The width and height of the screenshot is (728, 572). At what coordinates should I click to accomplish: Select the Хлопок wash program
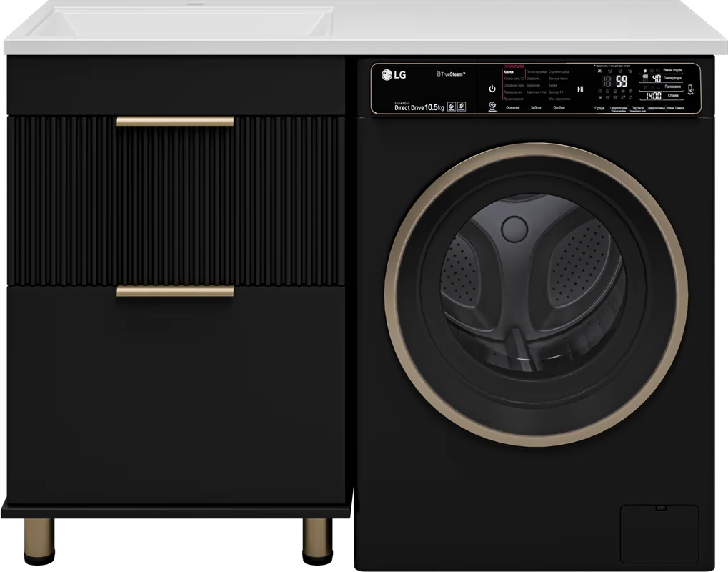pos(509,72)
